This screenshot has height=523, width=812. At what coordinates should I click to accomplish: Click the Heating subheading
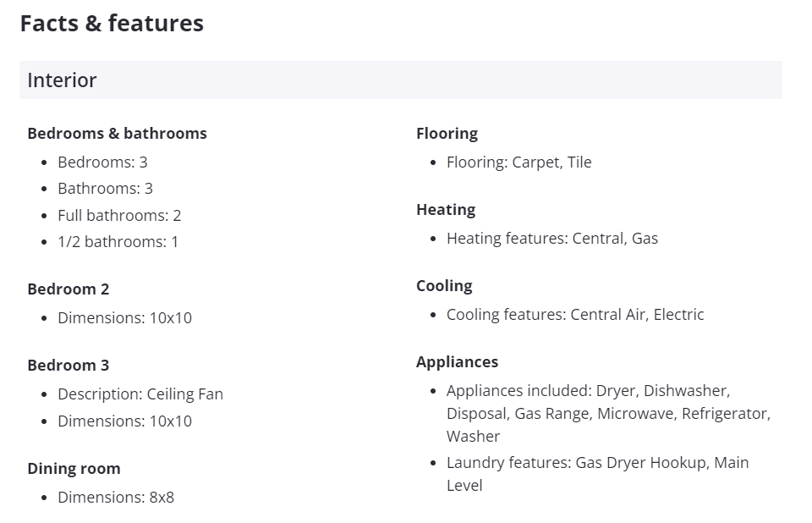[x=446, y=210]
